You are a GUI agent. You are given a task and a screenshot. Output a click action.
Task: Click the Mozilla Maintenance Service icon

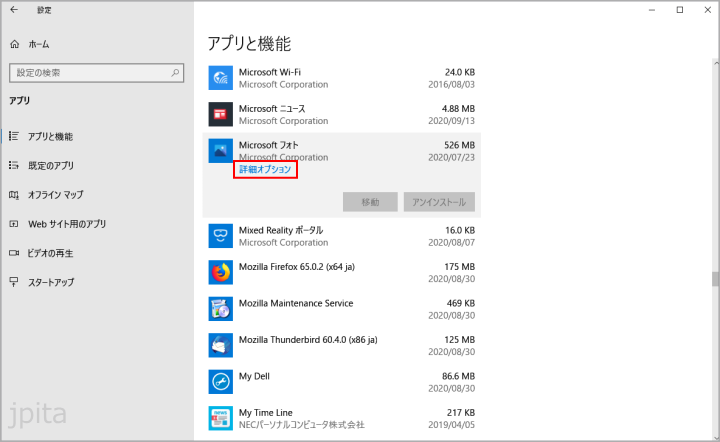pos(220,309)
